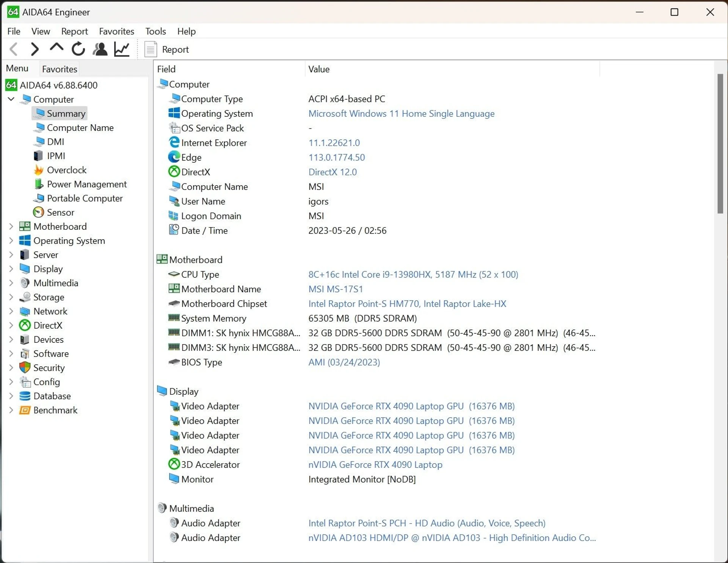Screen dimensions: 728x563
Task: Open the graph chart toolbar icon
Action: tap(122, 49)
